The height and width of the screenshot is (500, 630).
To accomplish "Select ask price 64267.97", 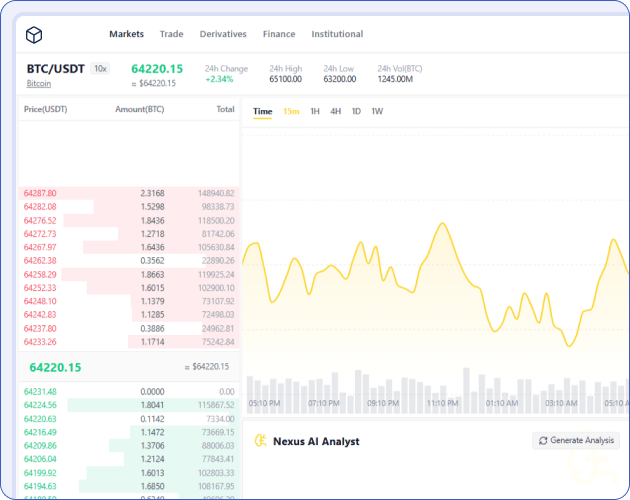I will pyautogui.click(x=40, y=247).
